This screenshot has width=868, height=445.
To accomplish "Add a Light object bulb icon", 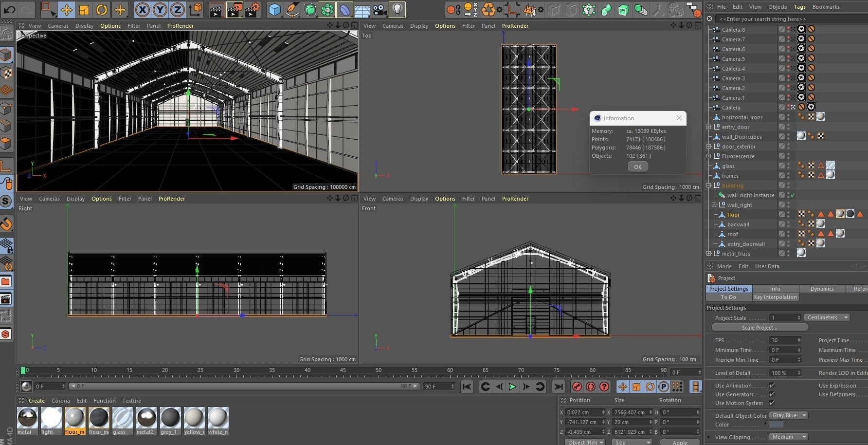I will pos(397,9).
